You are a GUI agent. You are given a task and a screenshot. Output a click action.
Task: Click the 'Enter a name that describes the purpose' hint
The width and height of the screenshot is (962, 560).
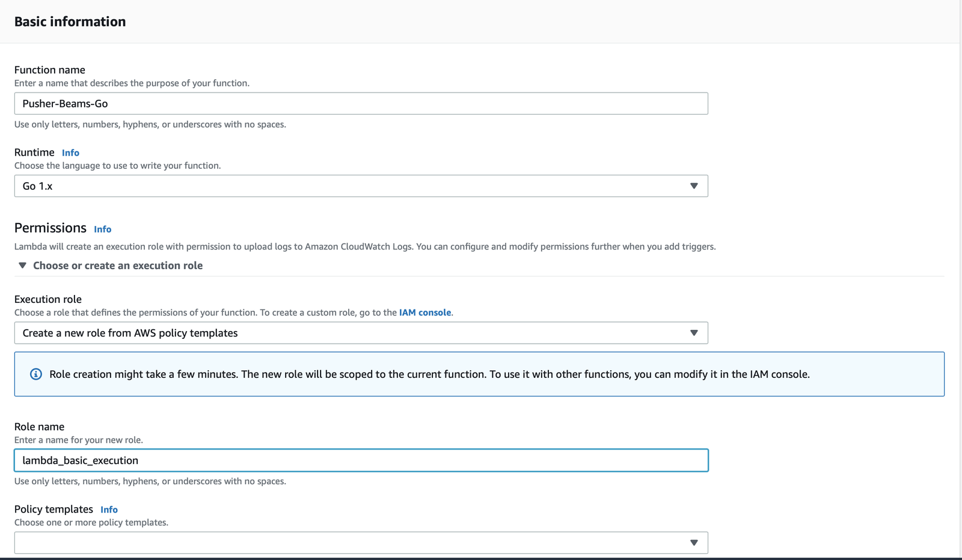pos(132,84)
